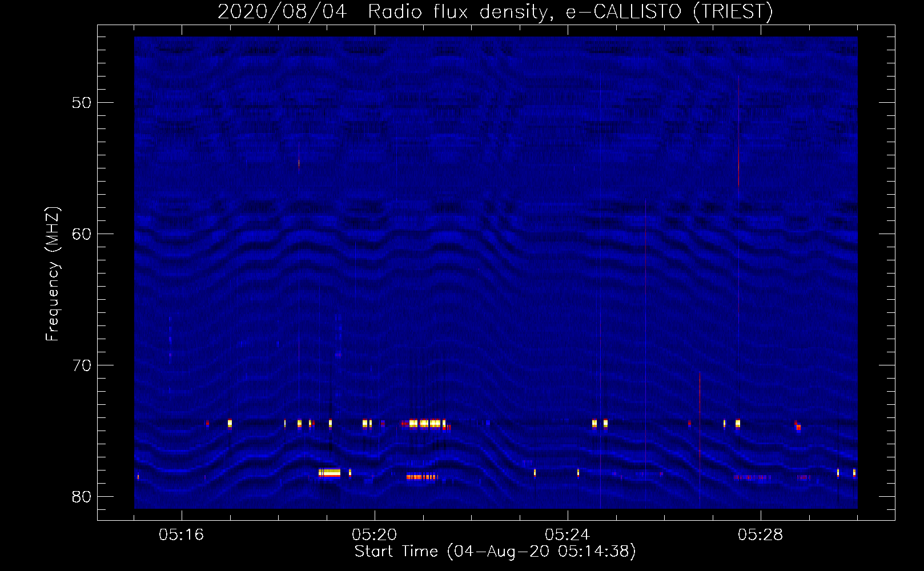The image size is (924, 571).
Task: Click the 05:20 time tick label
Action: pos(375,535)
